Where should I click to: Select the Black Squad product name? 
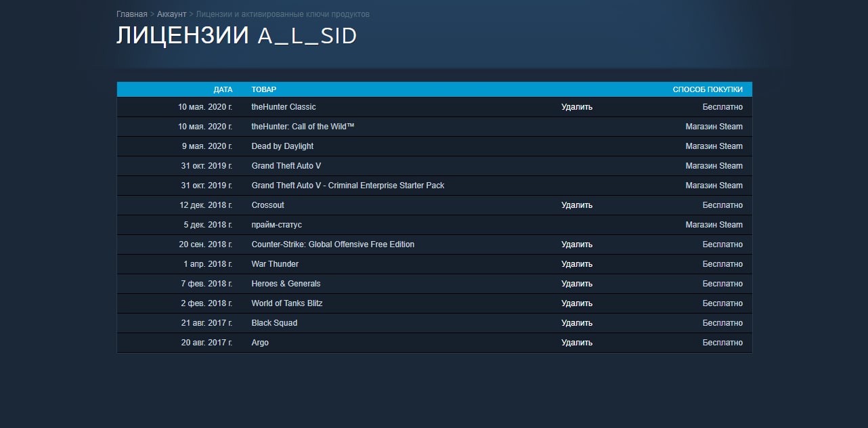pos(274,323)
